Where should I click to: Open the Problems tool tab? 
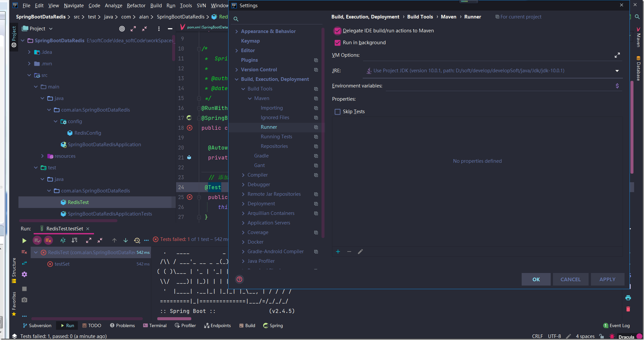click(x=122, y=325)
